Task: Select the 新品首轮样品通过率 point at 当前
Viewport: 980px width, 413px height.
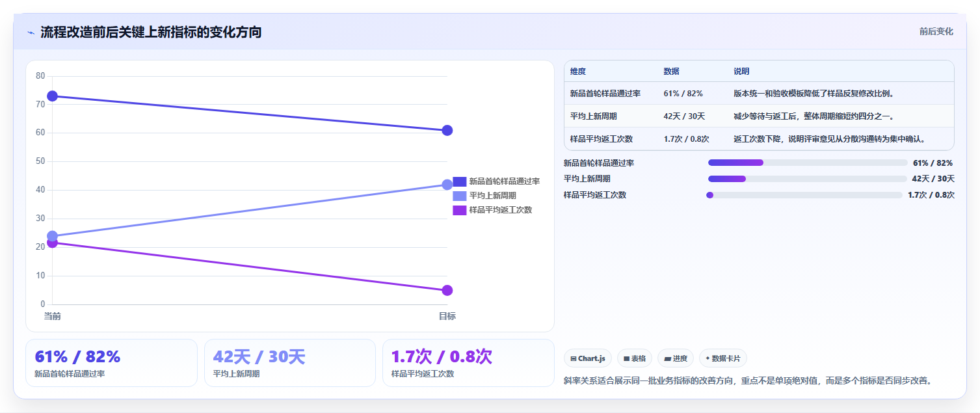Action: click(53, 96)
